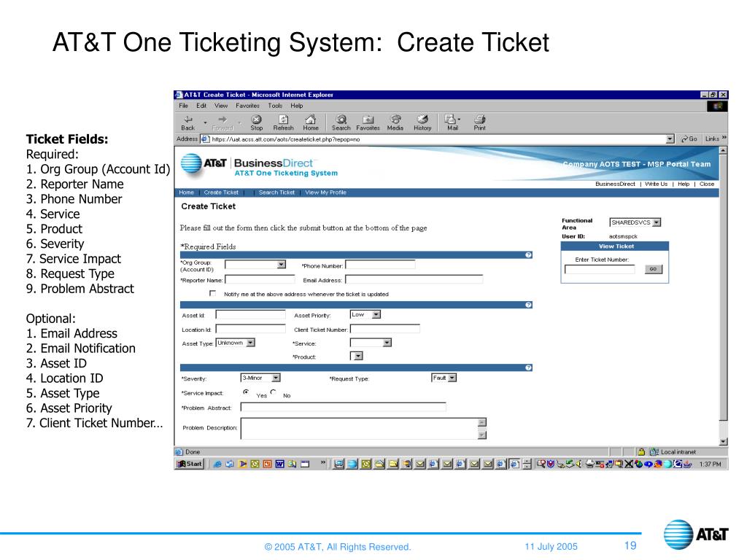The image size is (747, 560).
Task: Click the Close link in the page header
Action: [x=707, y=184]
